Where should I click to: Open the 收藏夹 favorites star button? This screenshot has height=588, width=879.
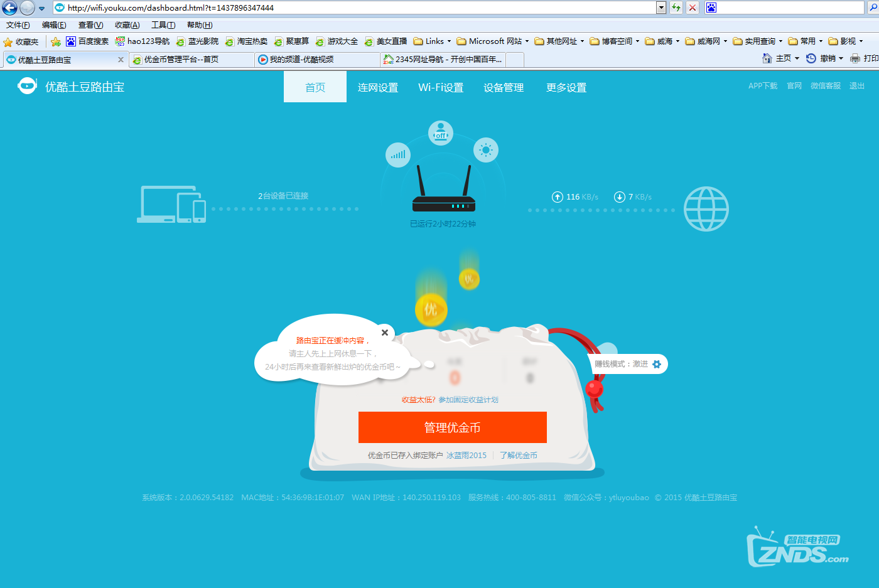coord(21,41)
